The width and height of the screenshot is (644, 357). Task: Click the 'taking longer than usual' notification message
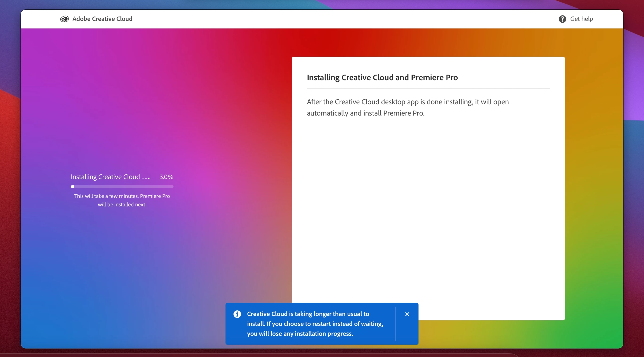pyautogui.click(x=315, y=324)
